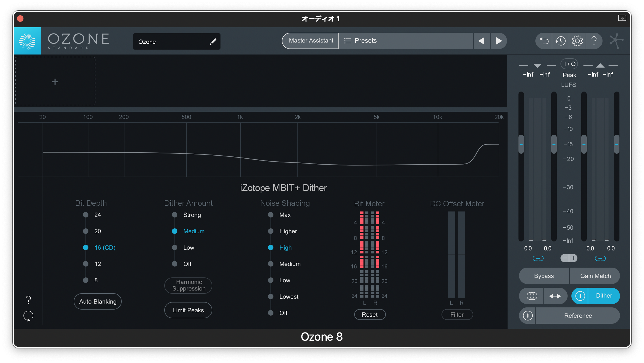
Task: Open the Dither panel button
Action: pyautogui.click(x=604, y=296)
